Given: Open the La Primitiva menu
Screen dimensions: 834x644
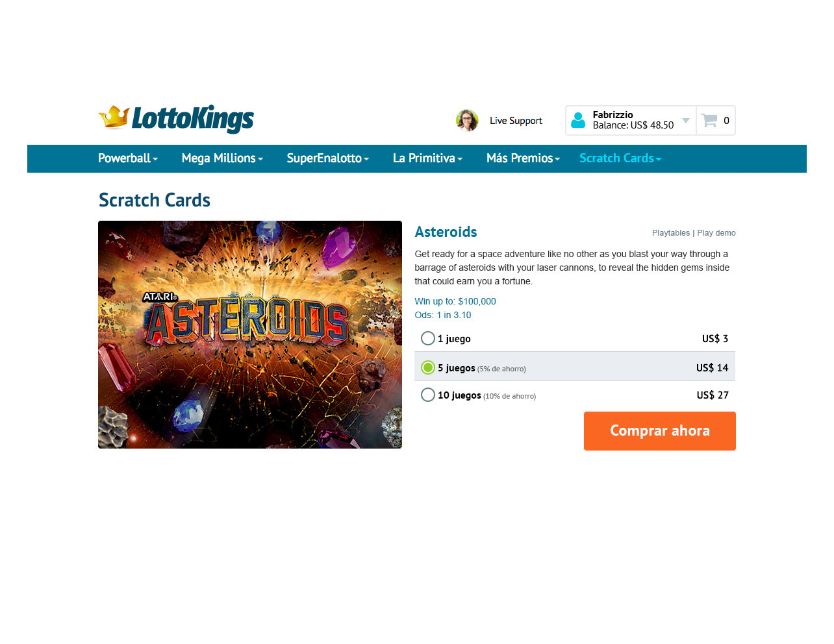Looking at the screenshot, I should tap(427, 158).
